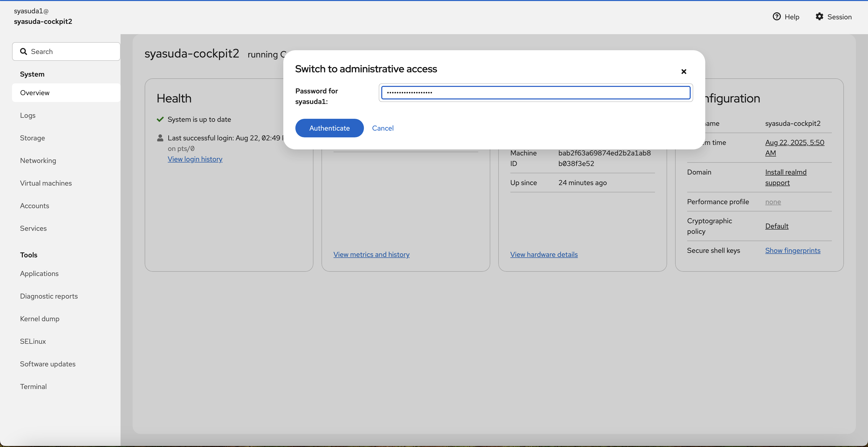The image size is (868, 447).
Task: Click Show fingerprints link
Action: (792, 250)
